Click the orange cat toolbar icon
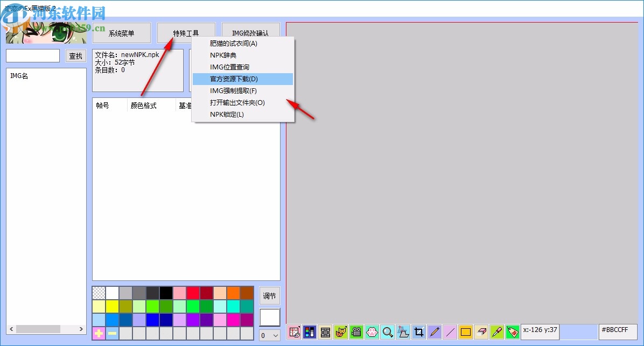The image size is (644, 346). tap(340, 331)
